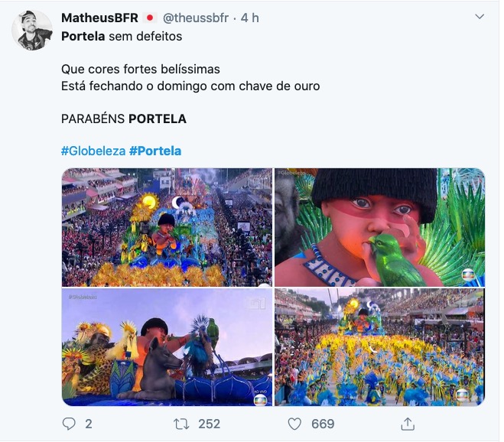The width and height of the screenshot is (504, 442).
Task: Open MatheusBFR's profile avatar picture
Action: pos(32,31)
